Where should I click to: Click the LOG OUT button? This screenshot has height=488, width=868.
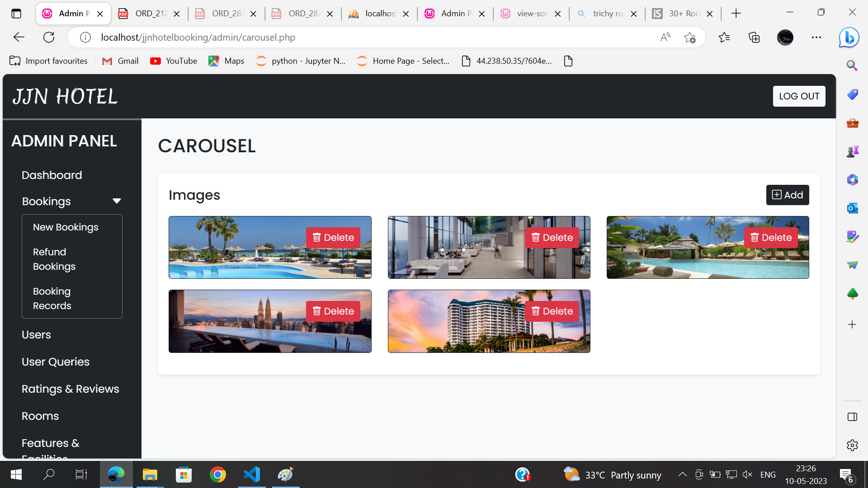pyautogui.click(x=799, y=96)
